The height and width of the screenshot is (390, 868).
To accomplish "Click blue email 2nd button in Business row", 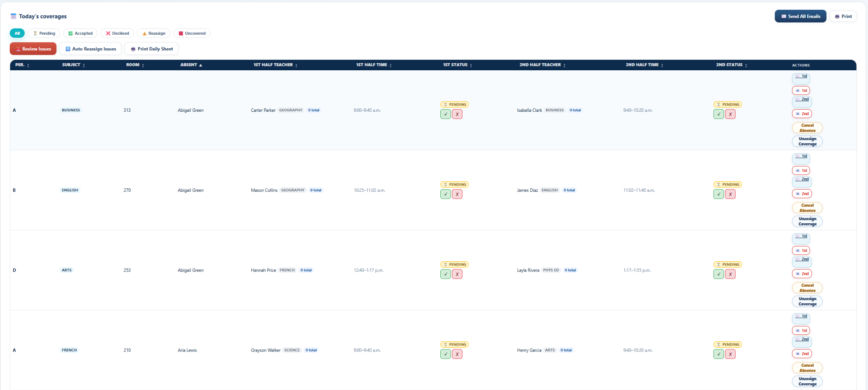I will coord(801,102).
